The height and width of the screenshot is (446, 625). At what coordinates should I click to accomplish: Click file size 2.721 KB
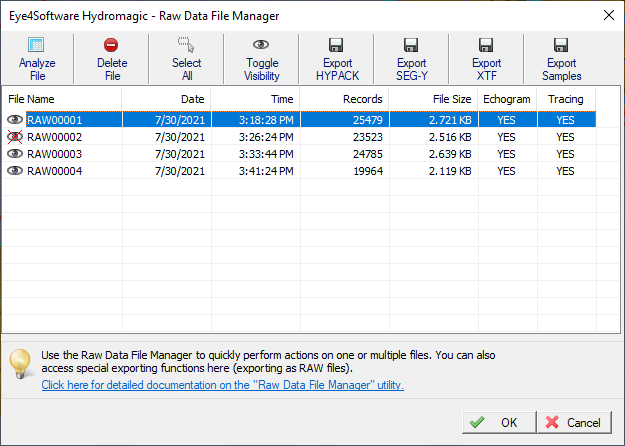(450, 120)
